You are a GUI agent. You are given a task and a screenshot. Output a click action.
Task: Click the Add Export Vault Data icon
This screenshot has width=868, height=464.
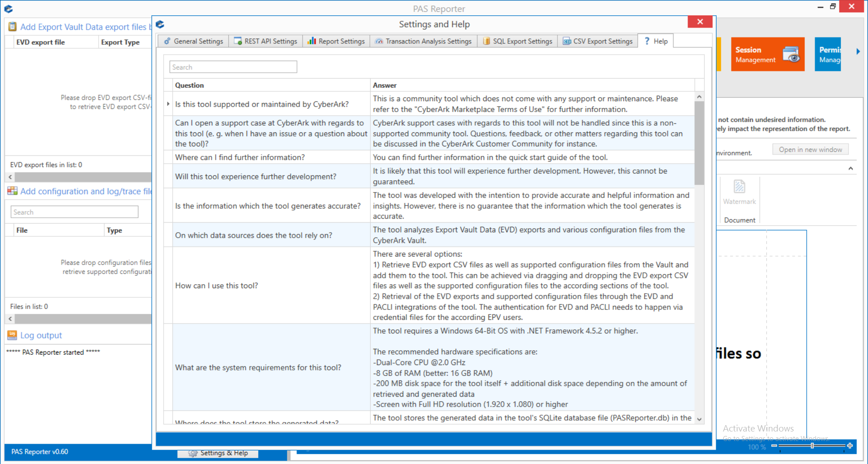pos(13,27)
